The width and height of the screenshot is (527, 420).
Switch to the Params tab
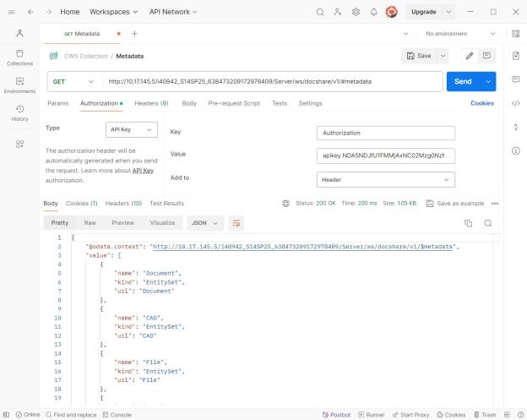[x=57, y=103]
